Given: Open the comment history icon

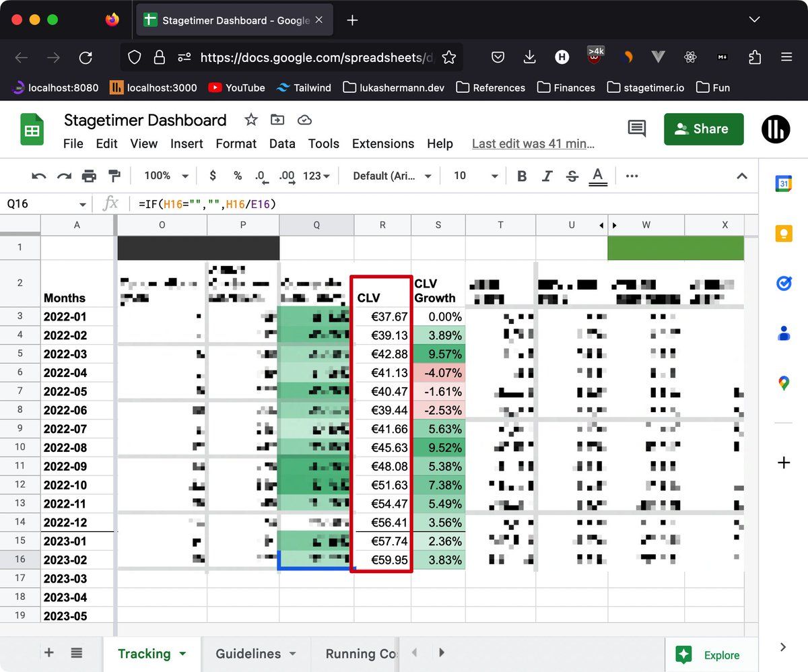Looking at the screenshot, I should tap(636, 129).
